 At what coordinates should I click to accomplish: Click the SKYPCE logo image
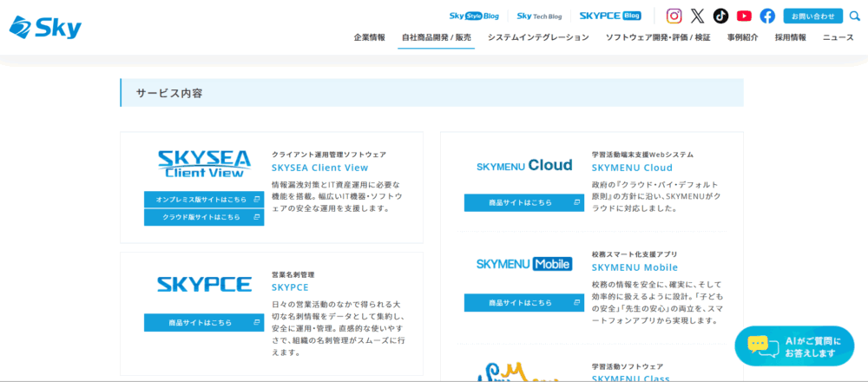[204, 285]
